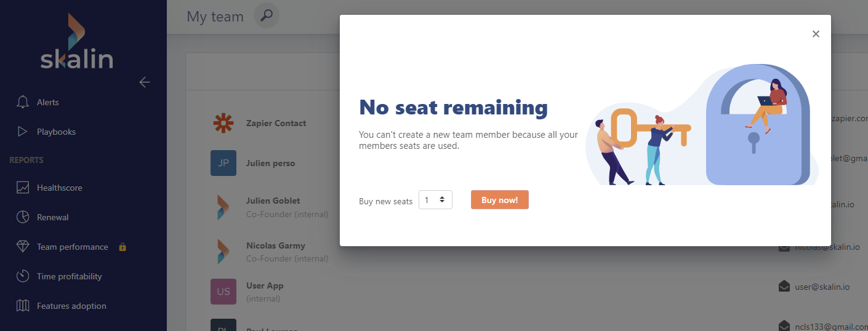Click the JP avatar thumbnail
Image resolution: width=868 pixels, height=331 pixels.
click(x=223, y=163)
